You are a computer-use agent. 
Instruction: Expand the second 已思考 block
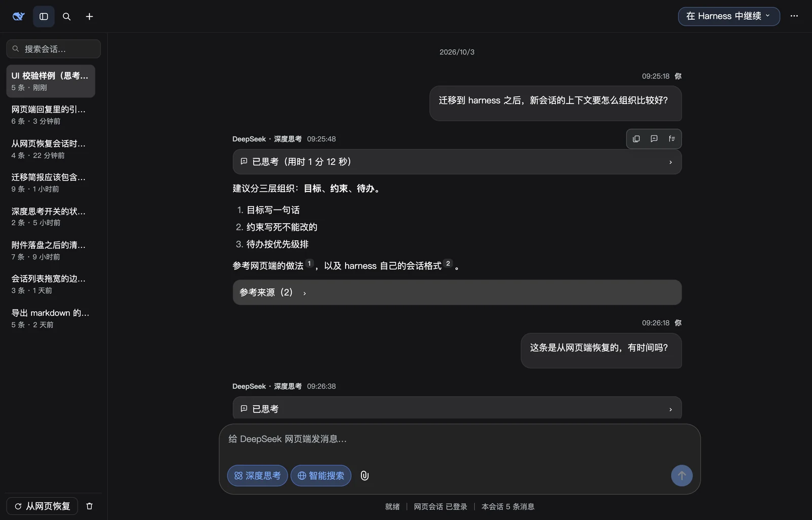[457, 408]
